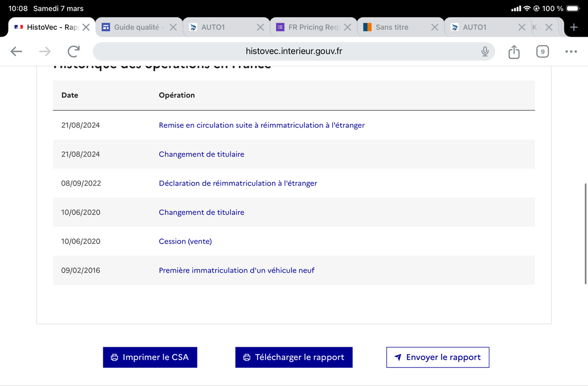This screenshot has height=386, width=588.
Task: Click the Imprimer le CSA button
Action: pyautogui.click(x=150, y=357)
